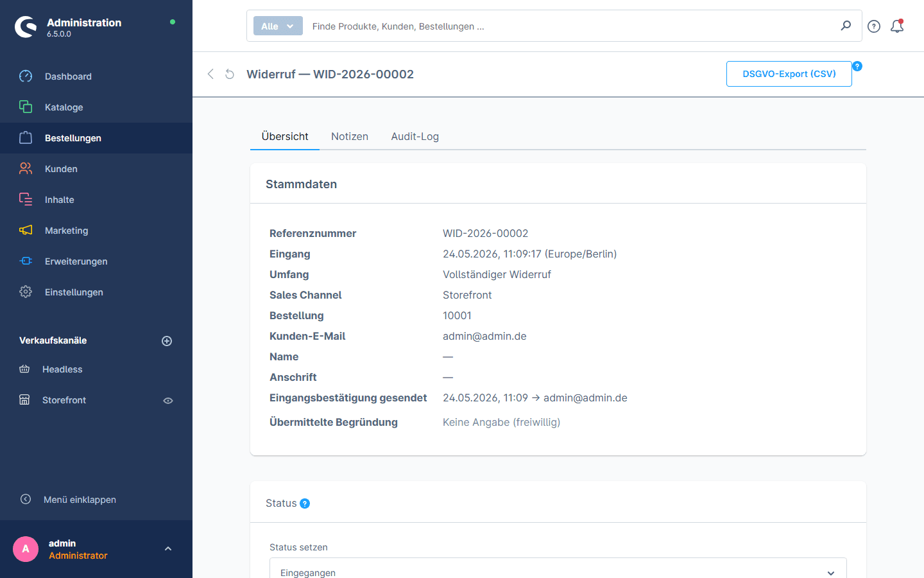924x578 pixels.
Task: Click the page title Widerruf — WID-2026-00002
Action: pyautogui.click(x=330, y=74)
